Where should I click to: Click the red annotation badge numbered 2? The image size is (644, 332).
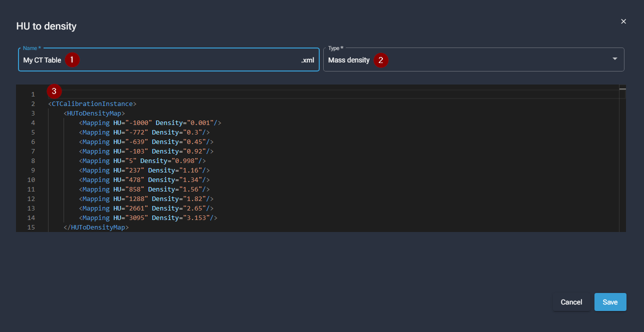point(381,60)
